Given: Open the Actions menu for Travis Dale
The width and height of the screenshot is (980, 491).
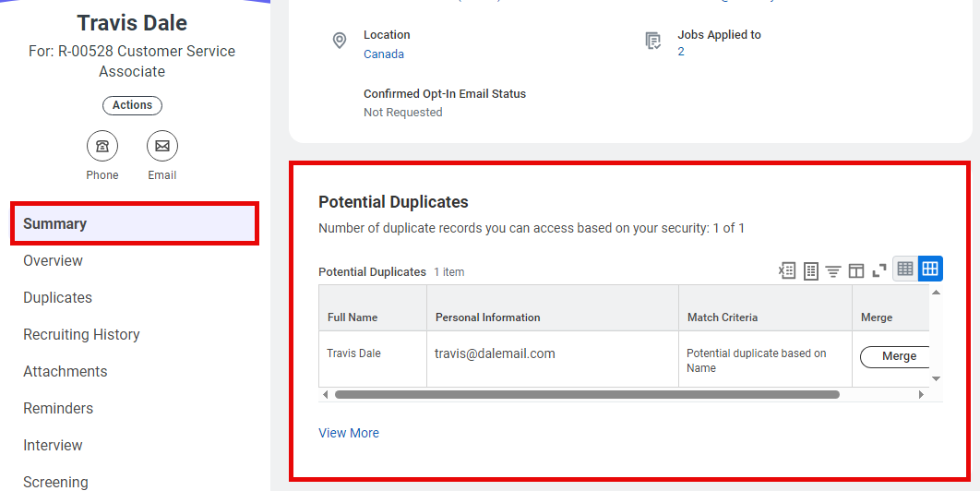Looking at the screenshot, I should 132,105.
